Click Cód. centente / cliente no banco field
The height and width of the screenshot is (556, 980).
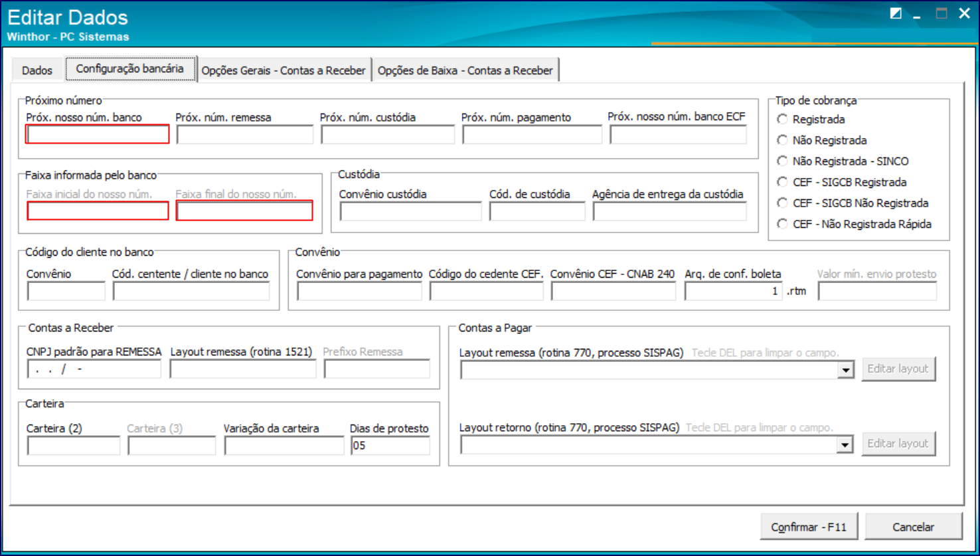191,291
